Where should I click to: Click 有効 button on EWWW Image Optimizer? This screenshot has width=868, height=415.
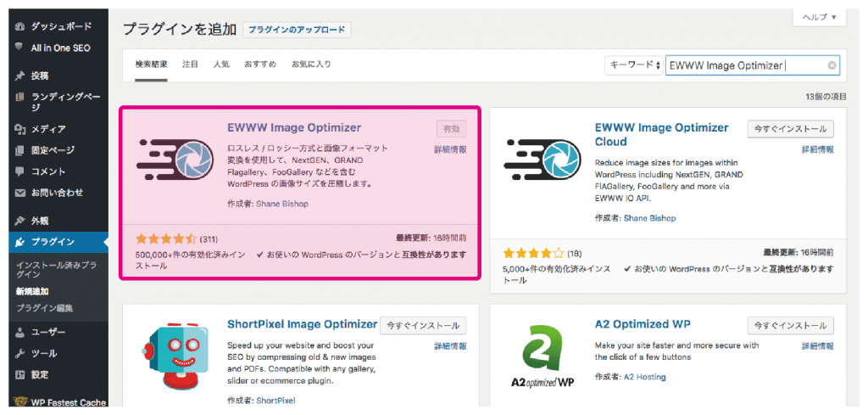[452, 128]
